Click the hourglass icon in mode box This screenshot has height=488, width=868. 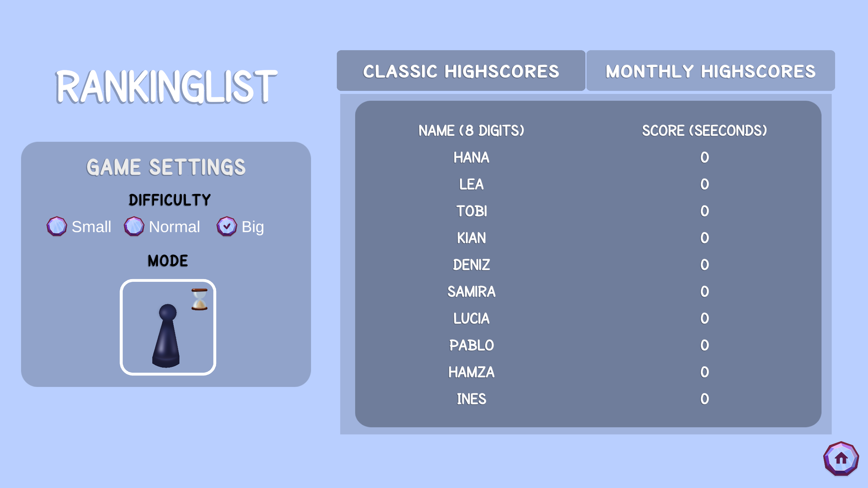point(199,299)
